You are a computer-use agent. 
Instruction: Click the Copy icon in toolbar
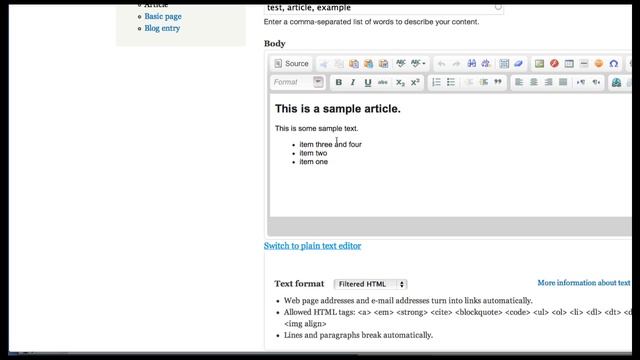pos(339,64)
